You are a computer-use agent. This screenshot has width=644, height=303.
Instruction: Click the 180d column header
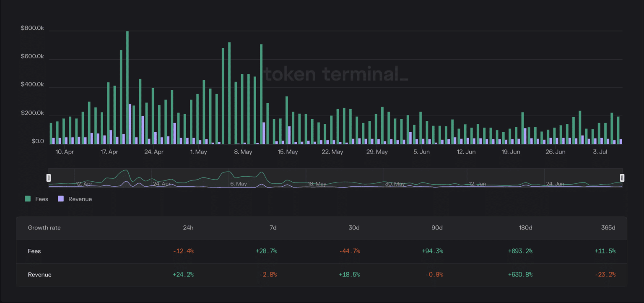point(526,228)
